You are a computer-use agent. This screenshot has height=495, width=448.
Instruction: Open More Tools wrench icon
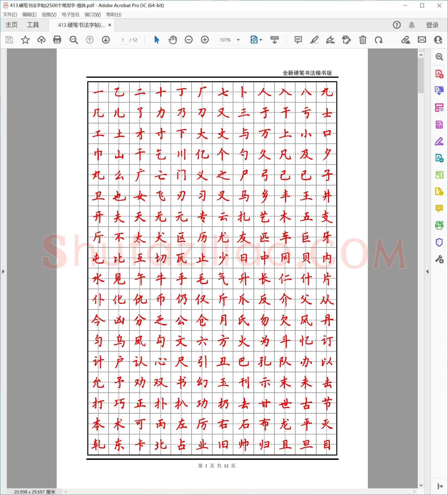tap(439, 259)
